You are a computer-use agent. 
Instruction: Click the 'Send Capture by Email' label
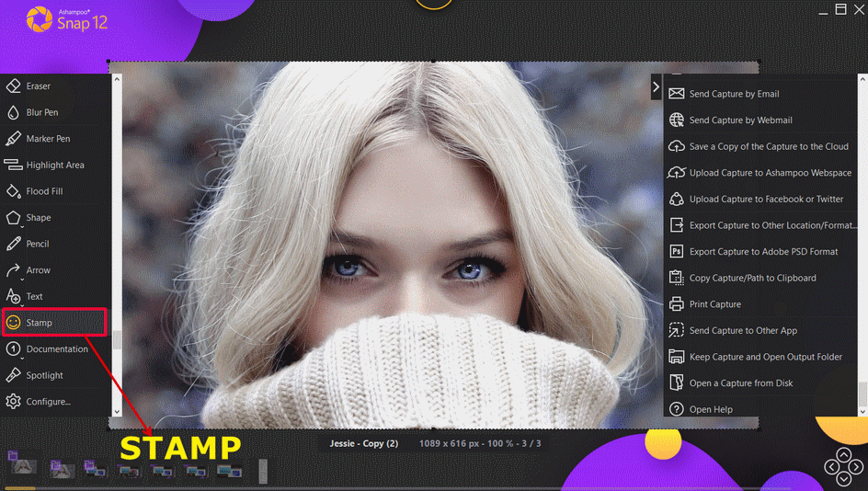click(734, 94)
